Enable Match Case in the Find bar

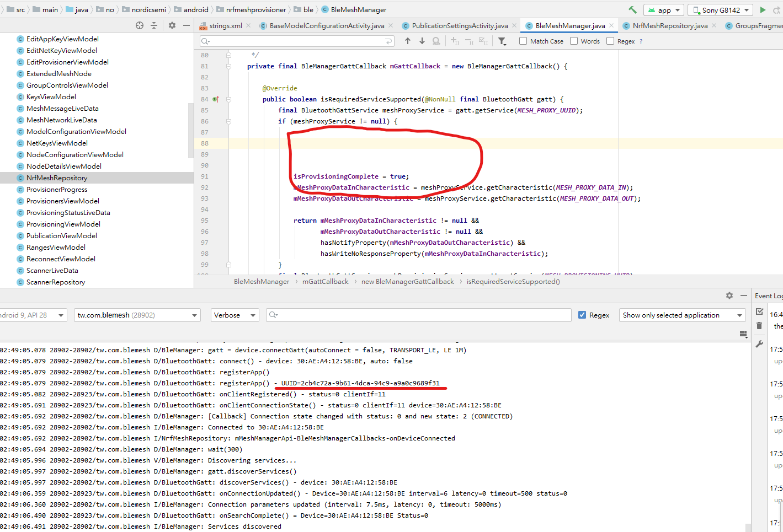523,41
